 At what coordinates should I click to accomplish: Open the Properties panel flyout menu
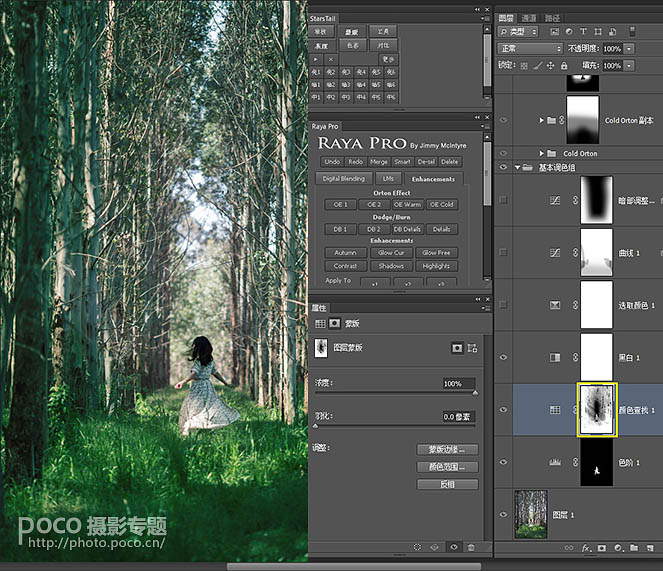(x=484, y=308)
